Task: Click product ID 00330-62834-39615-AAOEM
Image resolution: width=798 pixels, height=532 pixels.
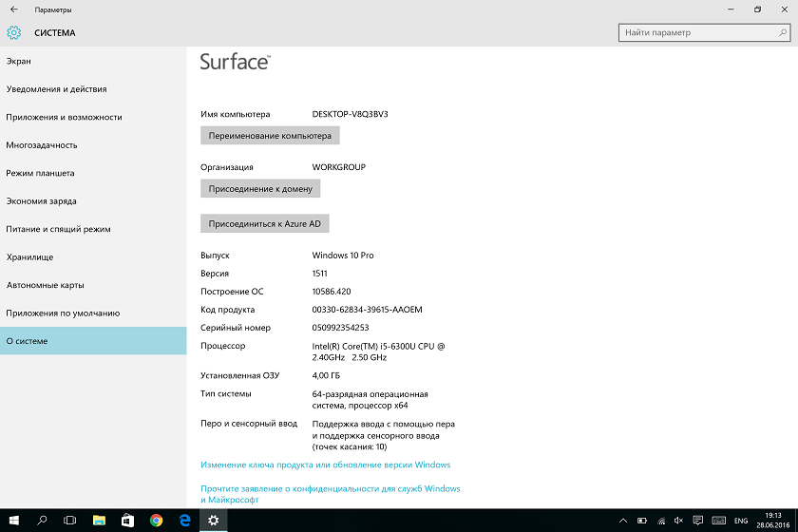Action: click(x=367, y=310)
